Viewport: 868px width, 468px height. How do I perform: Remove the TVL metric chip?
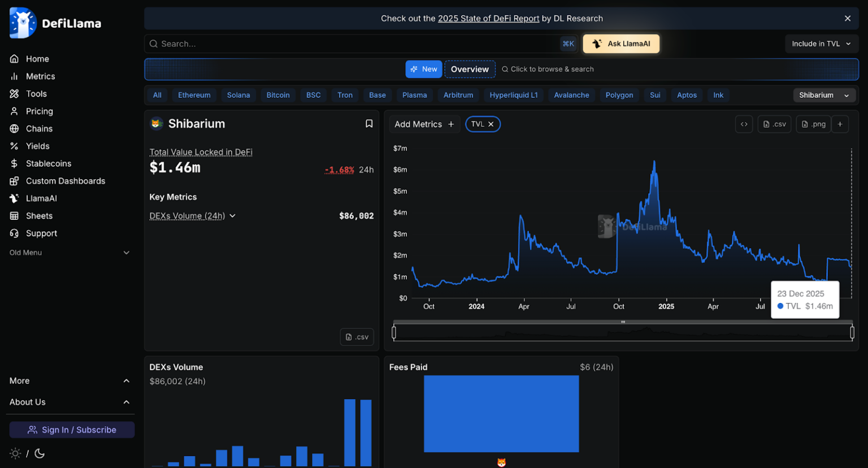491,124
